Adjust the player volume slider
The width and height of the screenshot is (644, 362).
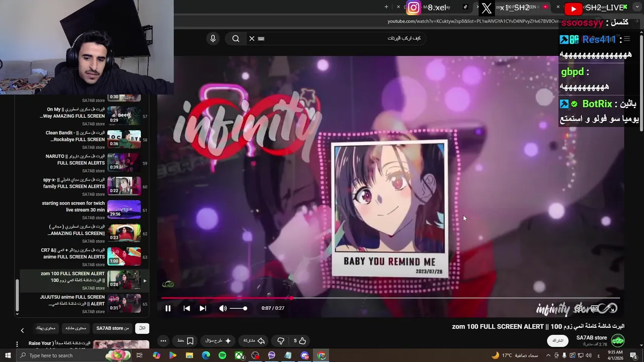tap(238, 308)
